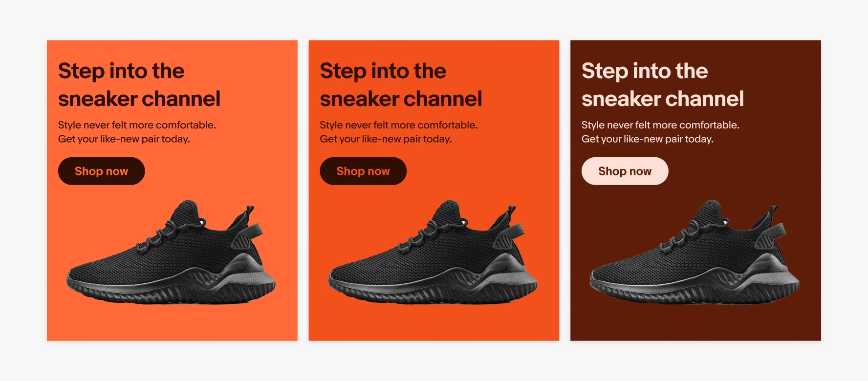Click "Style never felt more comfortable." on brown card
Image resolution: width=868 pixels, height=381 pixels.
point(660,125)
